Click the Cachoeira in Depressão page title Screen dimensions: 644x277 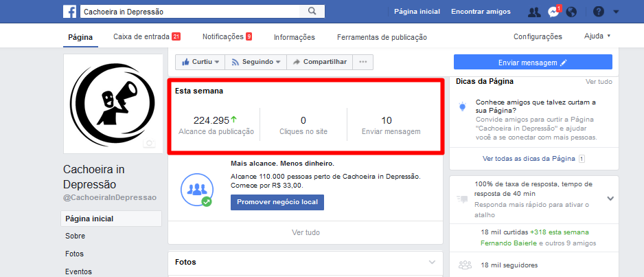coord(94,177)
